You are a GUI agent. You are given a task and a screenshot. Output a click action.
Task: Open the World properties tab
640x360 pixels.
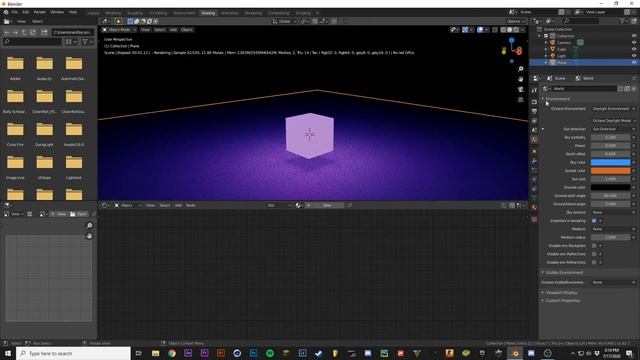(534, 140)
